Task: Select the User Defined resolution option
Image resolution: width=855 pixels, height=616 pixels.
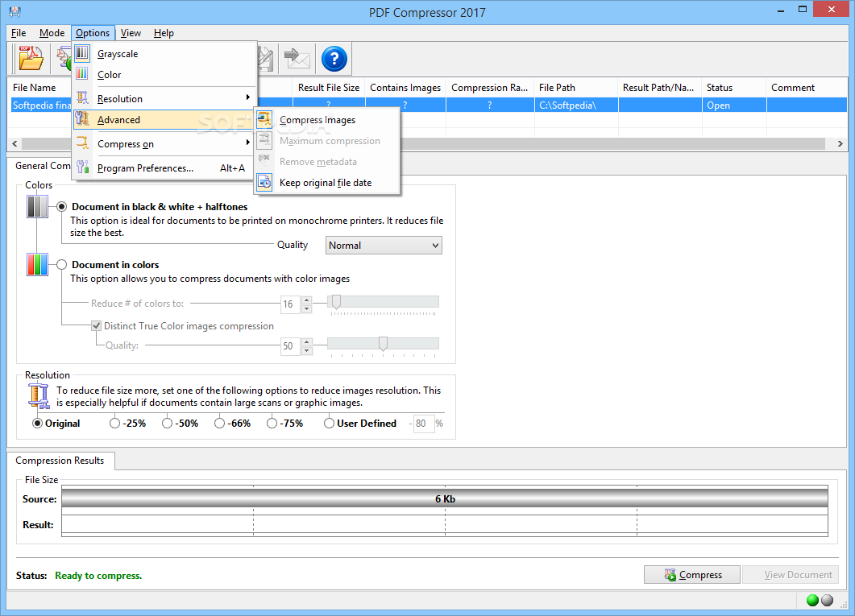Action: pyautogui.click(x=329, y=424)
